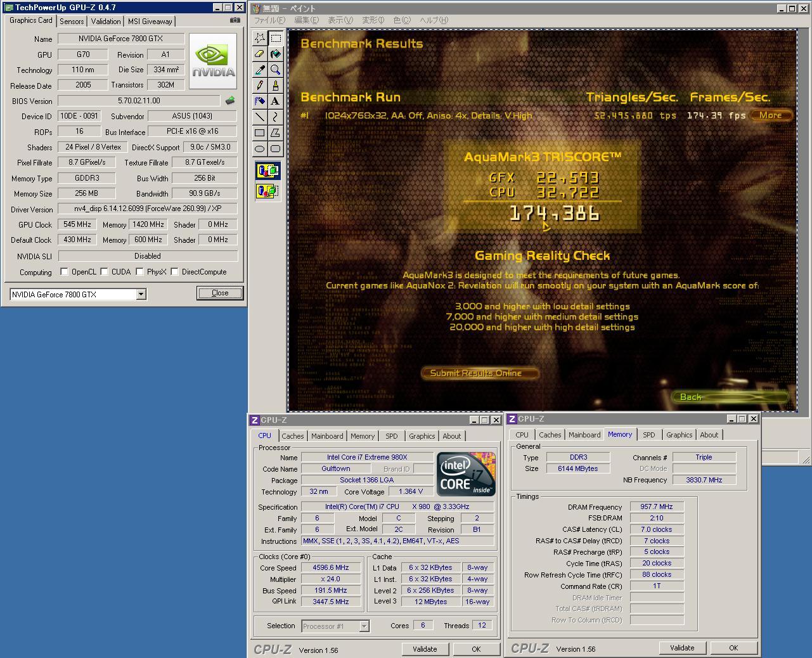Open the Paint 色(C) menu

pos(402,20)
